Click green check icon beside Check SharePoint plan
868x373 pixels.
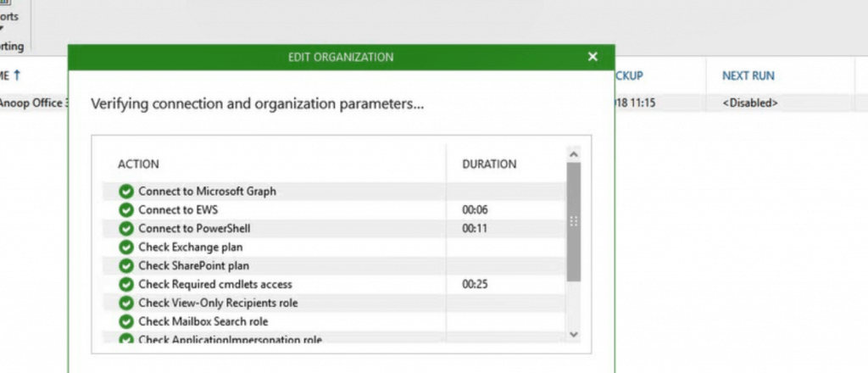(x=126, y=265)
